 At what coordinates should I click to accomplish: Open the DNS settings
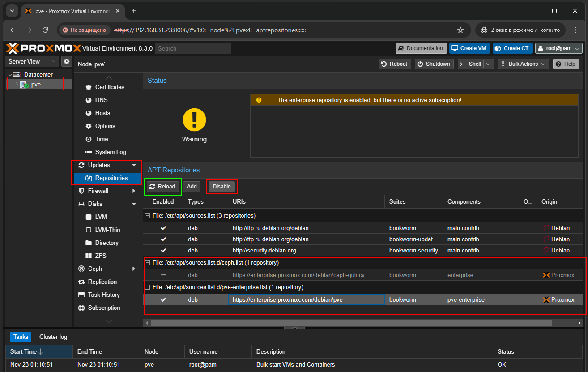point(102,100)
